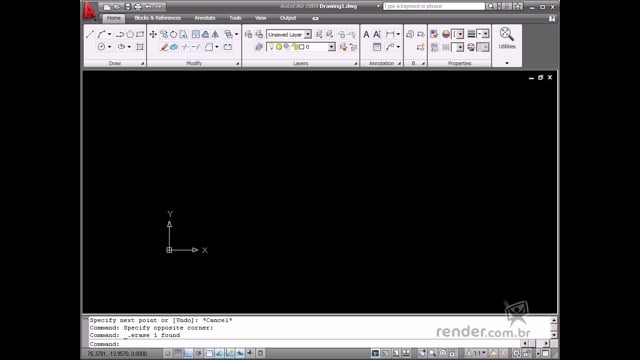This screenshot has width=640, height=360.
Task: Toggle Ortho mode in status bar
Action: 188,353
